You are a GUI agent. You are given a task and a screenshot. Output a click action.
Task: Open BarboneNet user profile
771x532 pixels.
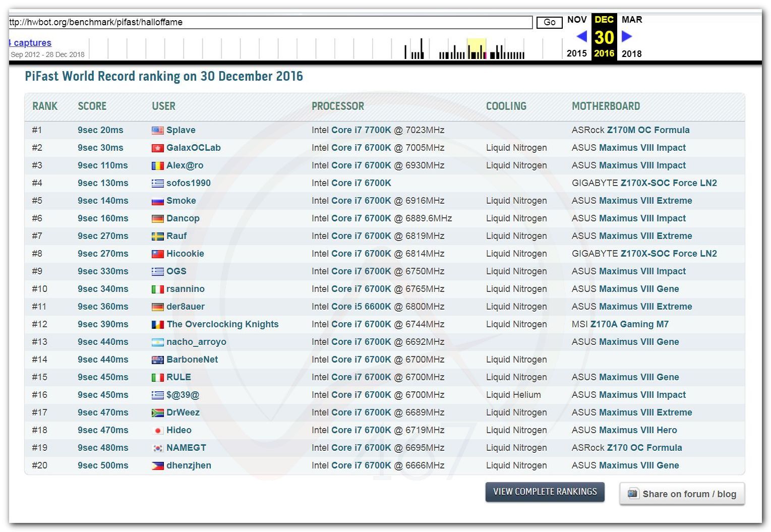click(x=192, y=360)
